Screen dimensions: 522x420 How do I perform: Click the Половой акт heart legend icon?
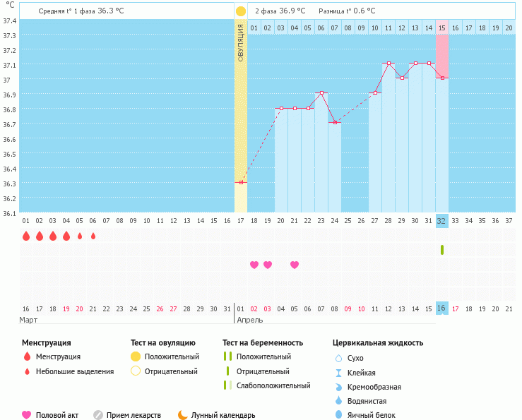(27, 415)
